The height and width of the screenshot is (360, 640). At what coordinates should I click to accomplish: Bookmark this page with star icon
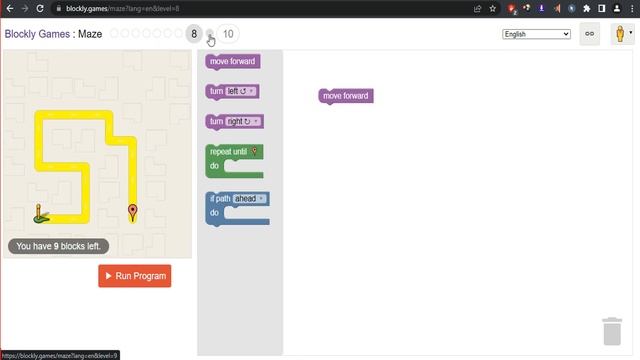click(x=493, y=9)
